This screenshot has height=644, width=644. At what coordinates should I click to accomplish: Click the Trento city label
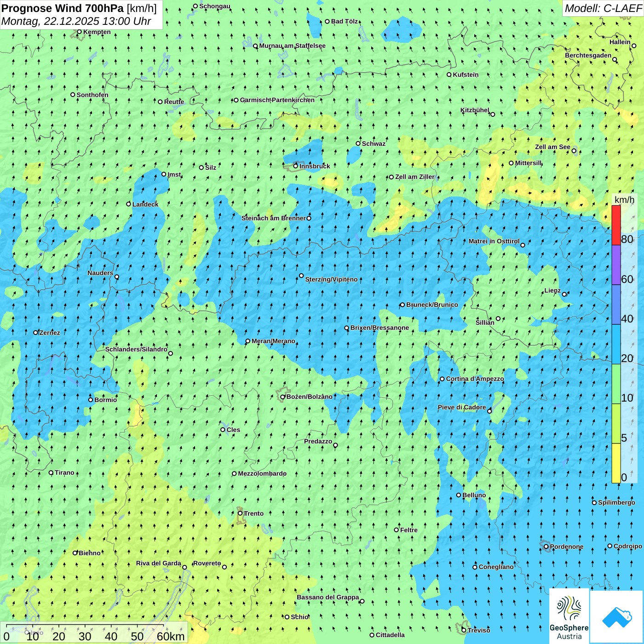click(x=253, y=513)
